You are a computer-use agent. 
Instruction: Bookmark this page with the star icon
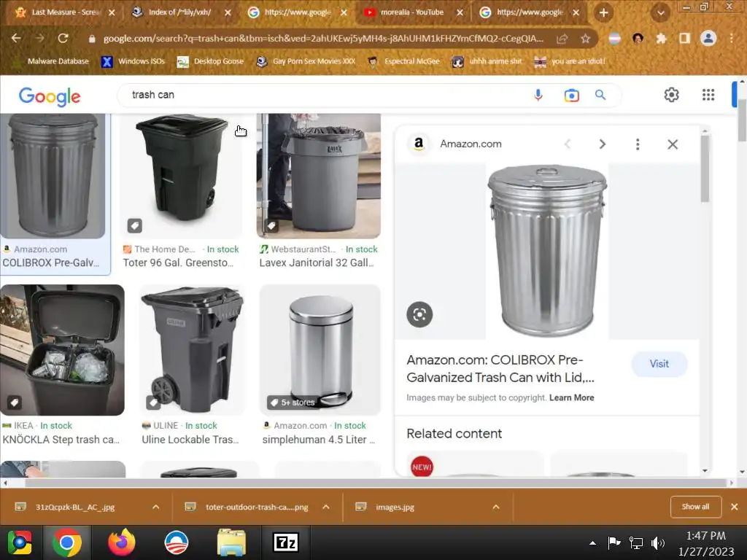pos(586,39)
